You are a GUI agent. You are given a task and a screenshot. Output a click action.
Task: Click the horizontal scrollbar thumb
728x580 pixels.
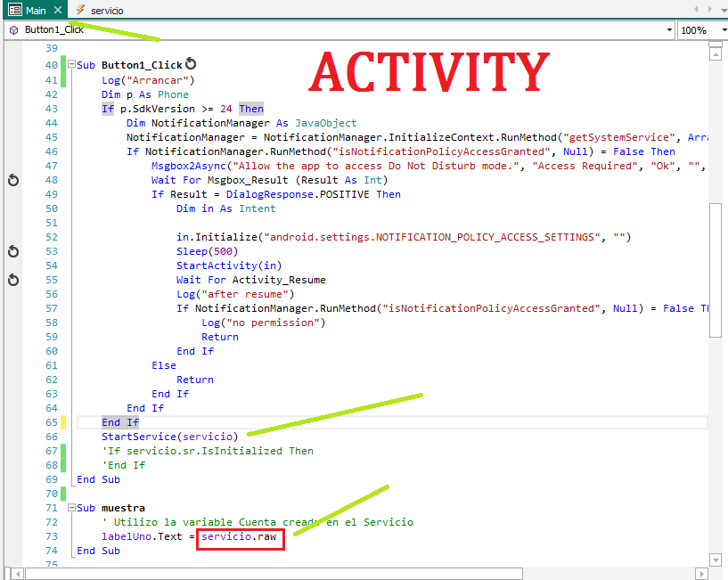tap(274, 574)
